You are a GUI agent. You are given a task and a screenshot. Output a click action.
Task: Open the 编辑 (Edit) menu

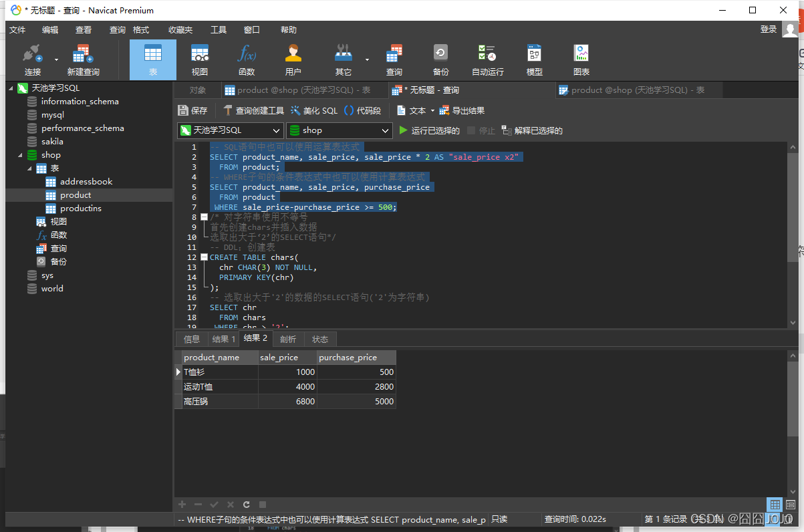(50, 30)
